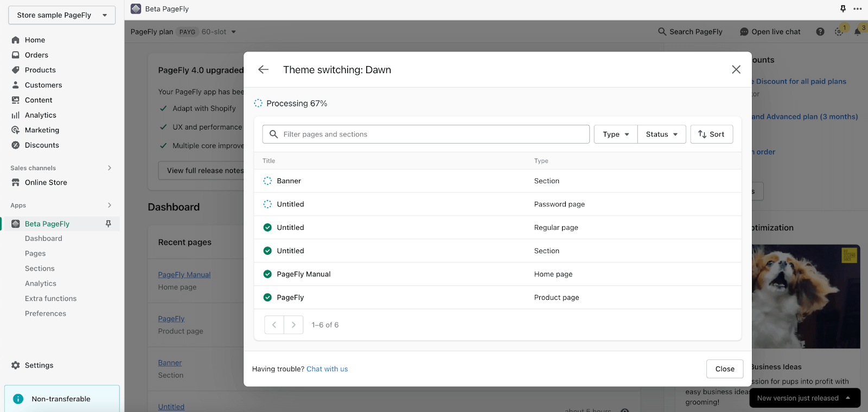Go to next page of results
Screen dimensions: 868x412
(x=293, y=325)
